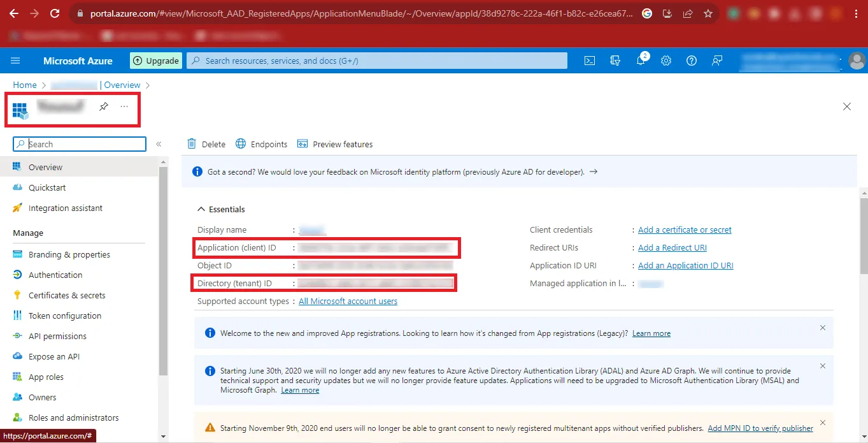Open the Endpoints toolbar item
868x443 pixels.
[x=262, y=144]
